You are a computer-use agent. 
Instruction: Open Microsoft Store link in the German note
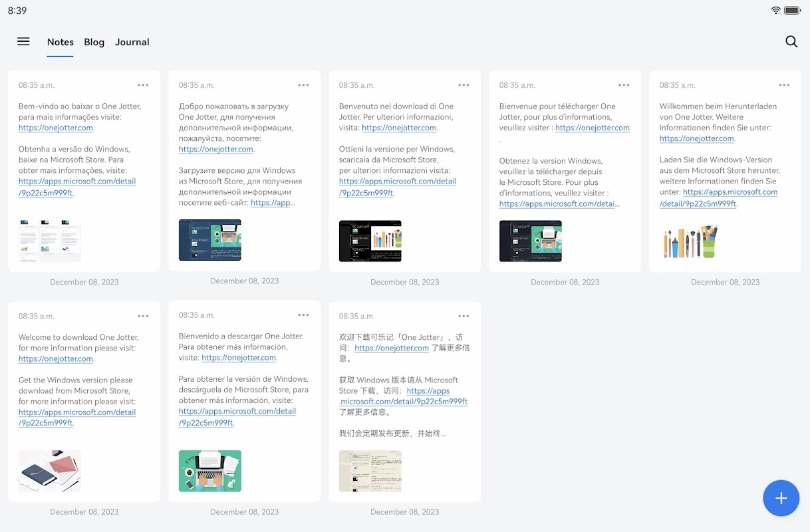tap(719, 198)
